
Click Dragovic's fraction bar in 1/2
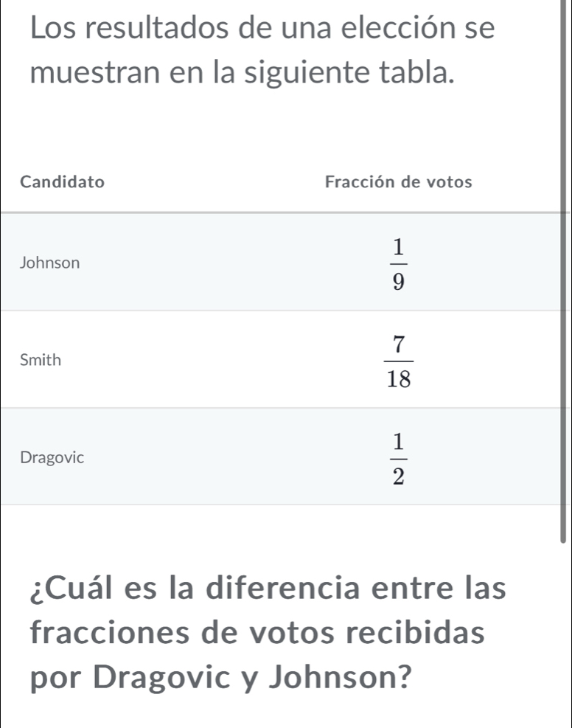click(x=398, y=457)
